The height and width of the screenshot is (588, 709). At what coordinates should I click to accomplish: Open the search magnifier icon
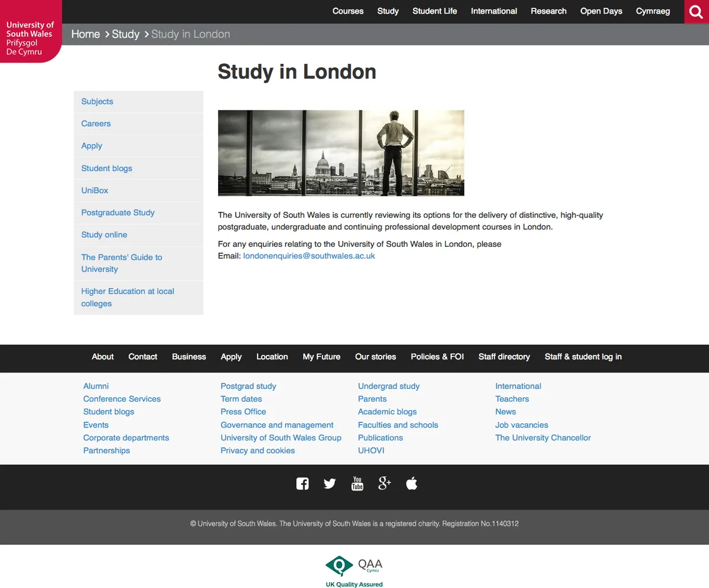[x=697, y=11]
